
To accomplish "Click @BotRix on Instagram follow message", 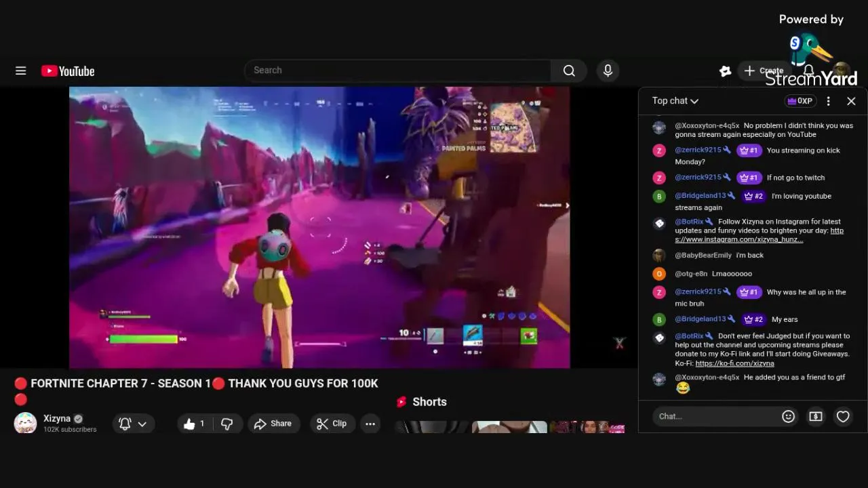I will [x=690, y=222].
